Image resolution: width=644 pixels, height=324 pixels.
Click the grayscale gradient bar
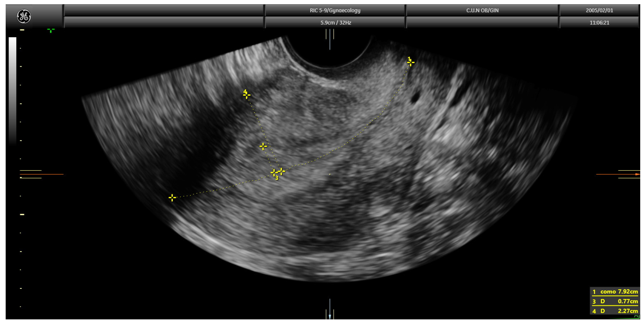coord(13,90)
